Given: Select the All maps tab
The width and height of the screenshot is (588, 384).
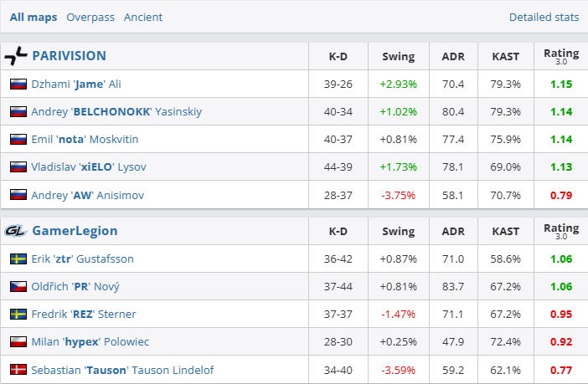Looking at the screenshot, I should coord(34,17).
